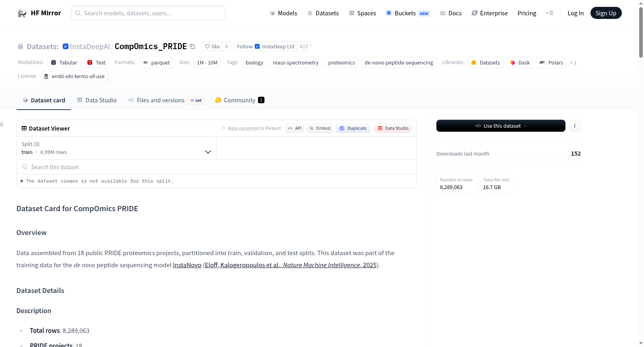Click the Total file size 16.7 GB box
The image size is (644, 347).
pos(496,184)
